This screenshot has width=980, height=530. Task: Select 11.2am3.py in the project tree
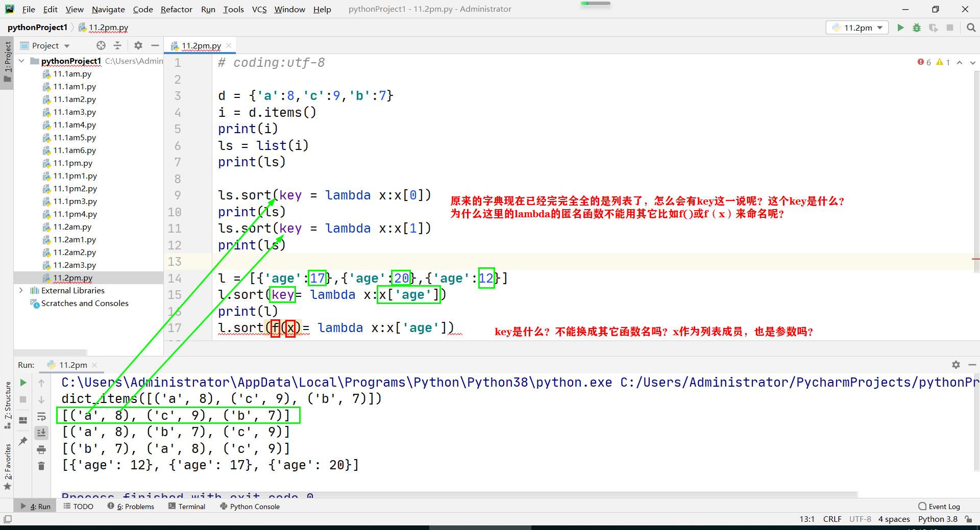tap(75, 265)
